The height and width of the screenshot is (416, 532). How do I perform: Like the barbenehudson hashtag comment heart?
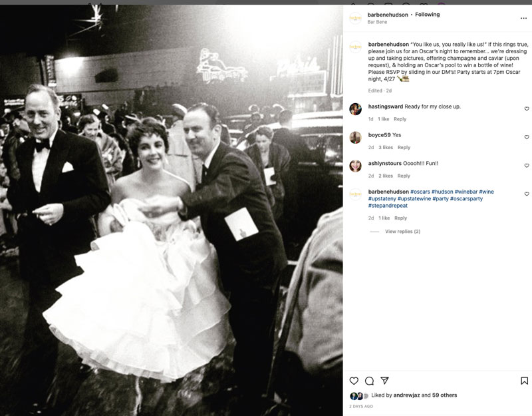[527, 194]
